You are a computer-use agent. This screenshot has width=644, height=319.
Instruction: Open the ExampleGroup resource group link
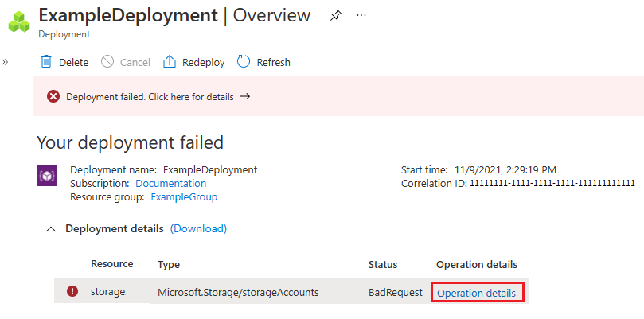[184, 196]
